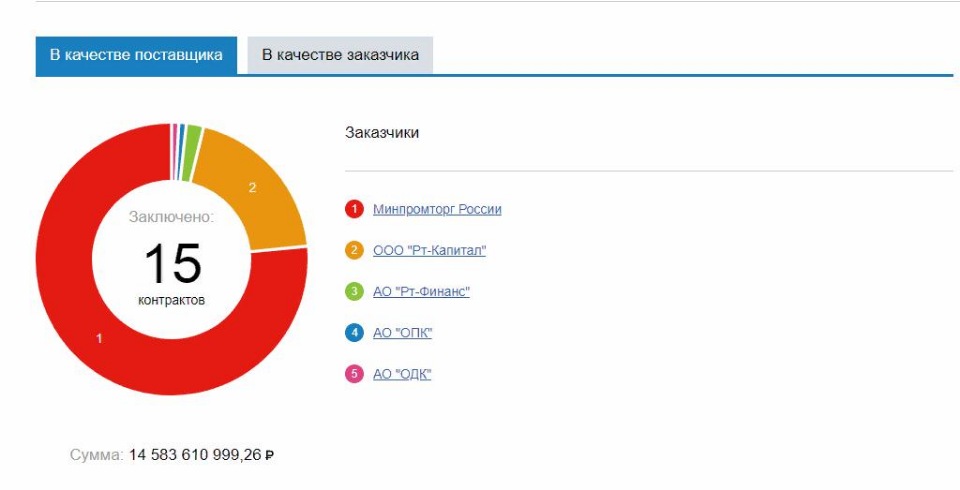Open the 'В качестве заказчика' tab
Screen dimensions: 960x490
coord(340,55)
